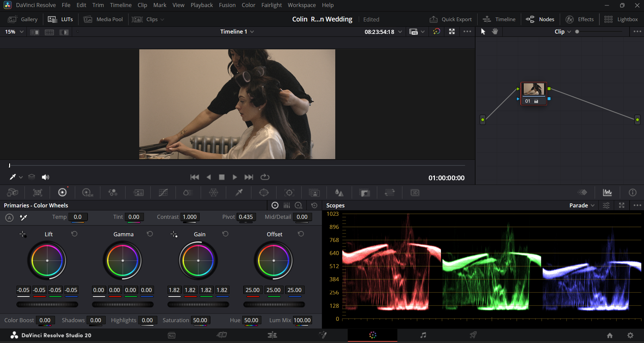The image size is (644, 343).
Task: Open the RGB Mixer palette
Action: pos(113,193)
